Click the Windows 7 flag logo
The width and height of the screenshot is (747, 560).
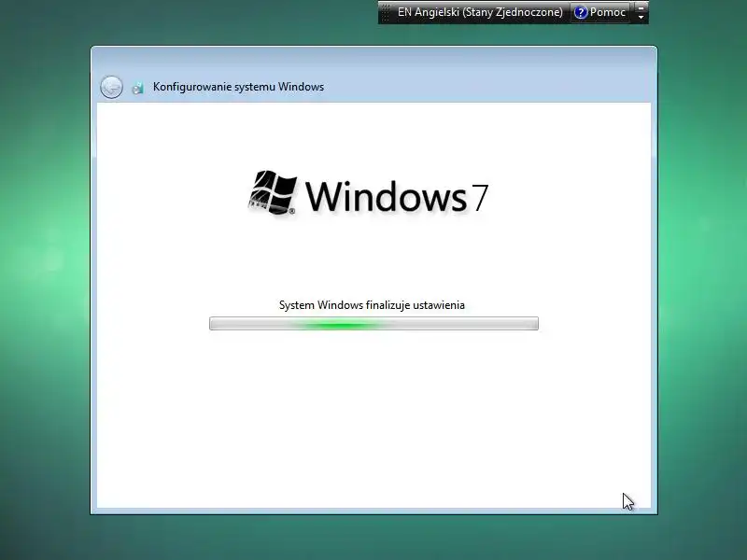(x=273, y=193)
